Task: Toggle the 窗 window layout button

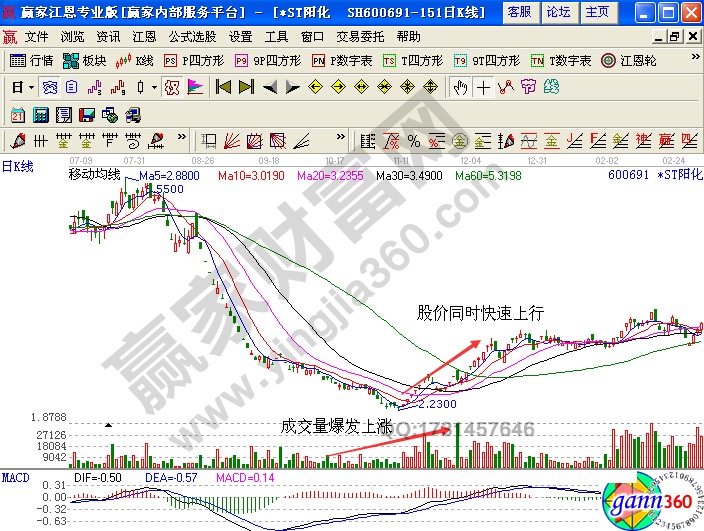Action: (x=49, y=87)
